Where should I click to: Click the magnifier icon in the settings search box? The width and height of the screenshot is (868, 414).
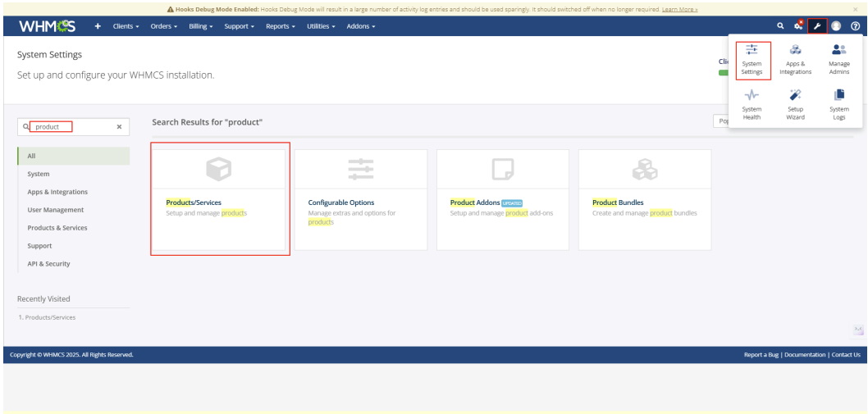tap(26, 127)
